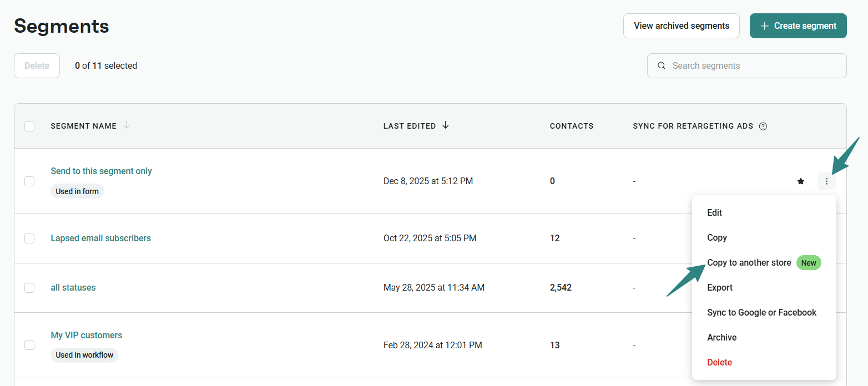Tick the checkbox for all statuses segment
Screen dimensions: 868x386
(29, 288)
